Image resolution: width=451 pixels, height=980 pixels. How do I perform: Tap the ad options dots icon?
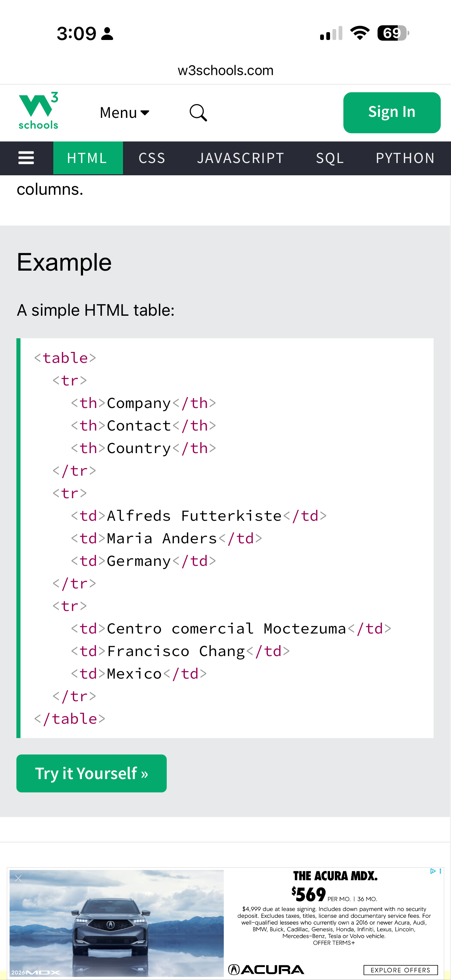pos(440,871)
